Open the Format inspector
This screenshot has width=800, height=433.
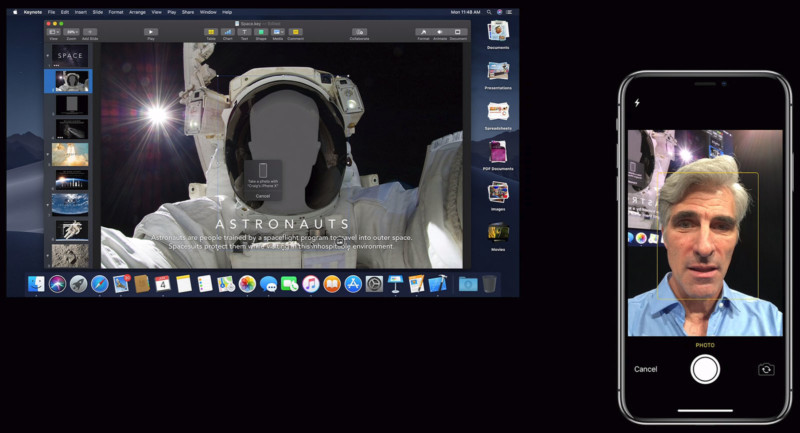pyautogui.click(x=423, y=32)
